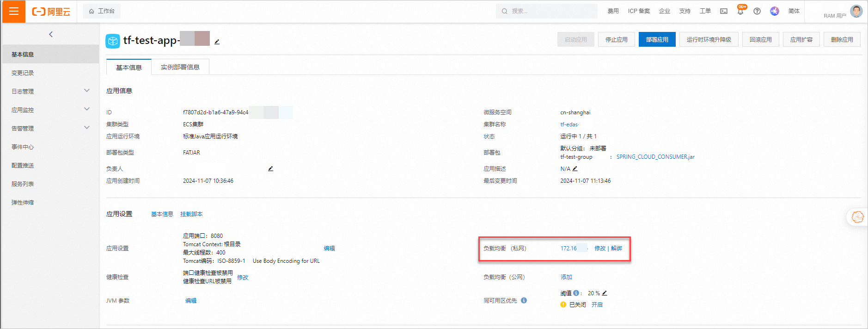Select the application ID text f7807d2d-b1a6-47a9-94c4
Screen dimensions: 868x329
[x=215, y=112]
